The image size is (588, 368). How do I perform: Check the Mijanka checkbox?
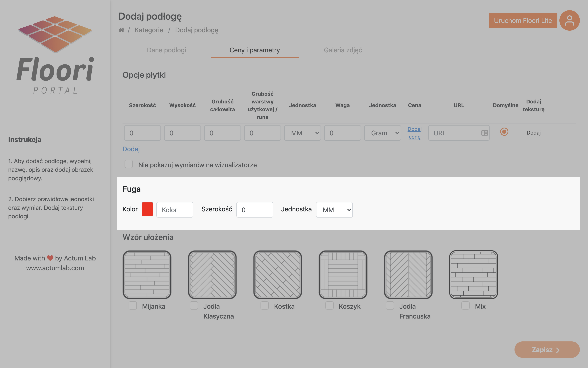[x=133, y=305]
